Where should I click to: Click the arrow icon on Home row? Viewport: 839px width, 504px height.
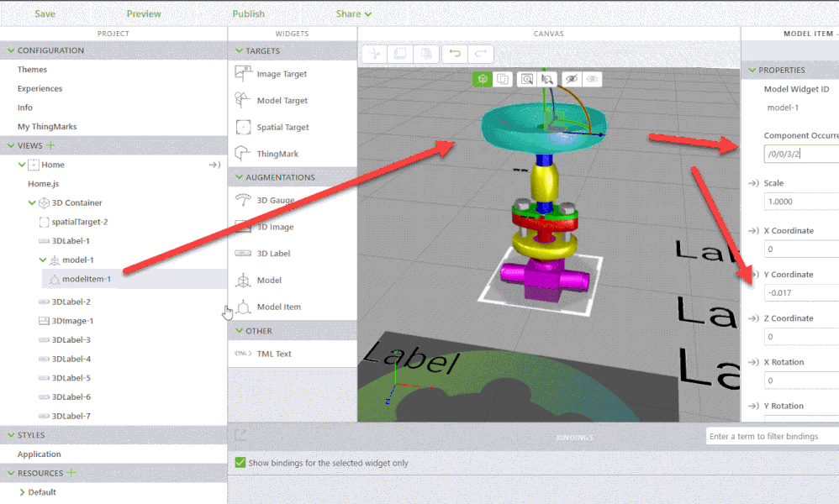(x=214, y=165)
